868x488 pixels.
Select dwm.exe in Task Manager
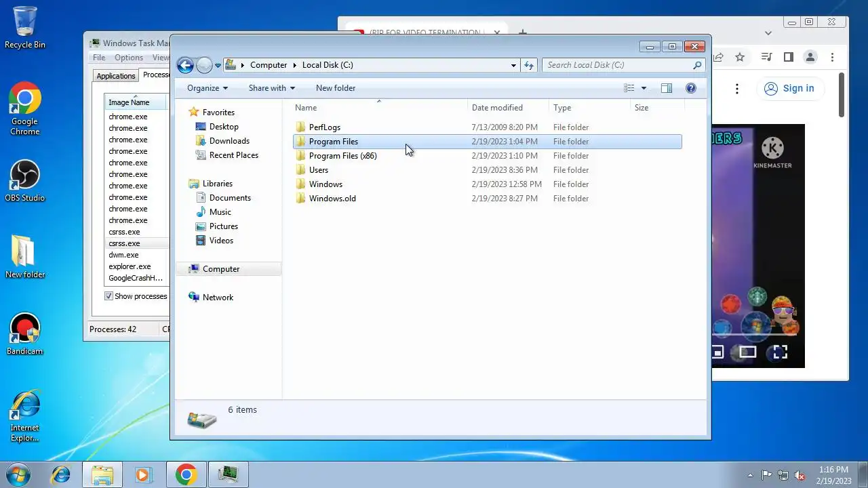[x=123, y=255]
